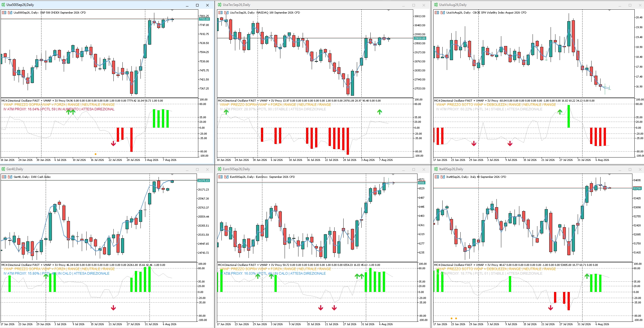
Task: Maximize the Usa500Sep26 chart window
Action: click(x=197, y=5)
